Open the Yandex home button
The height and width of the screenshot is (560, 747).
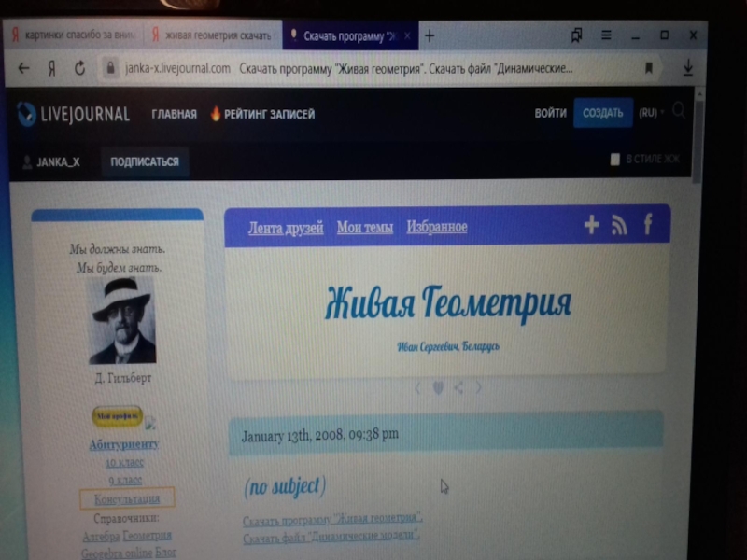click(52, 69)
